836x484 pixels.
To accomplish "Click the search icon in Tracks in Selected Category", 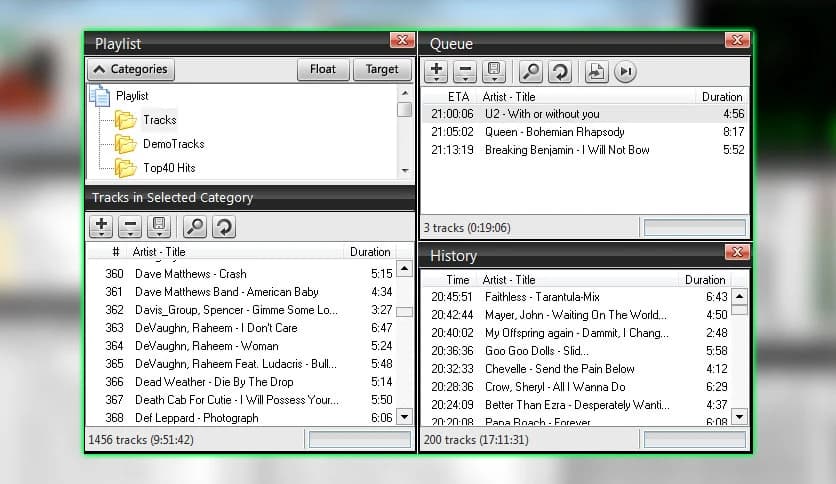I will pyautogui.click(x=195, y=227).
